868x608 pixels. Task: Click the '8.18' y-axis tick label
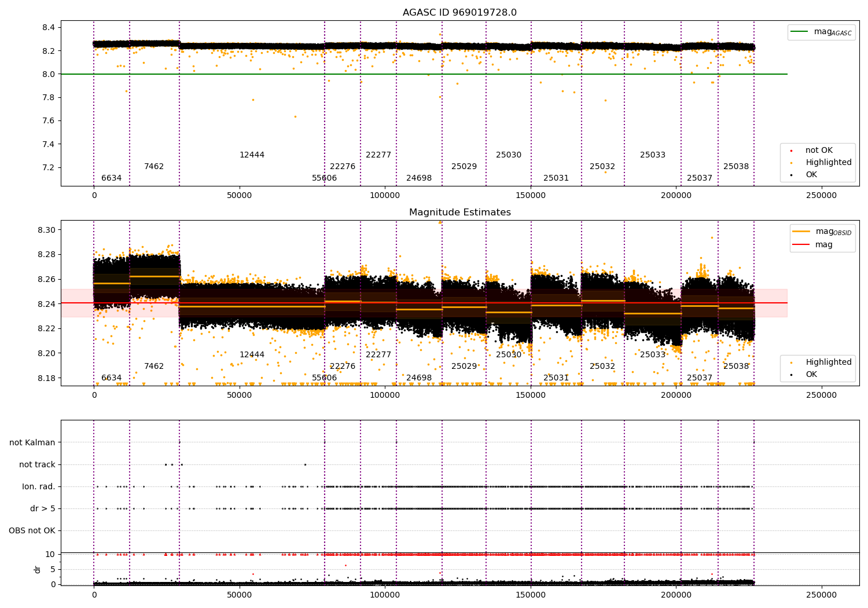click(x=46, y=378)
